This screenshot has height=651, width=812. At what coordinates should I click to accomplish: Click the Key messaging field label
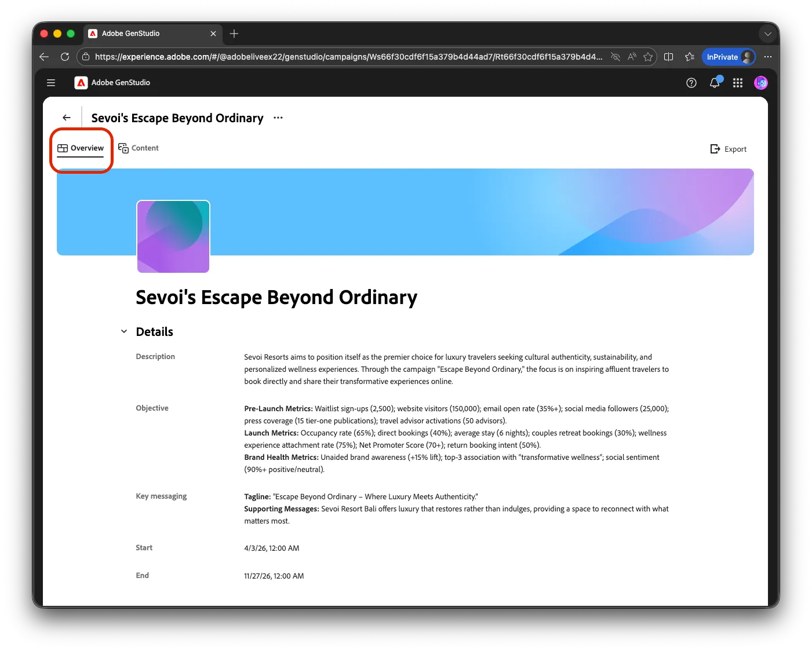point(161,496)
